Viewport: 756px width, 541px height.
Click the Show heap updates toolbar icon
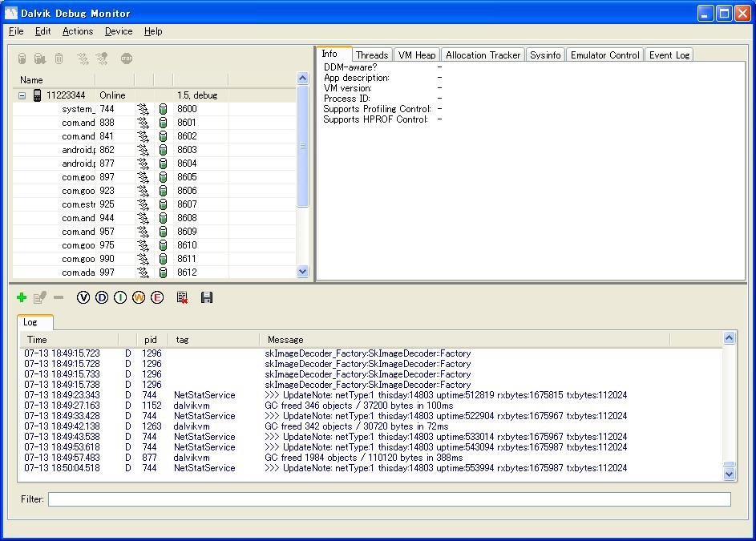click(22, 59)
